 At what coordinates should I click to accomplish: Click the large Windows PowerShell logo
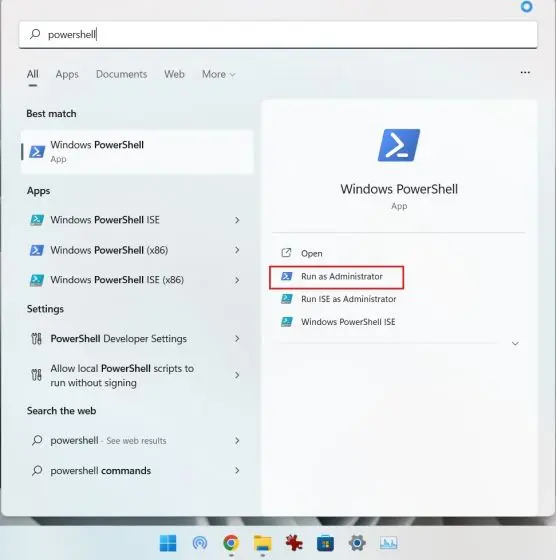[x=399, y=145]
